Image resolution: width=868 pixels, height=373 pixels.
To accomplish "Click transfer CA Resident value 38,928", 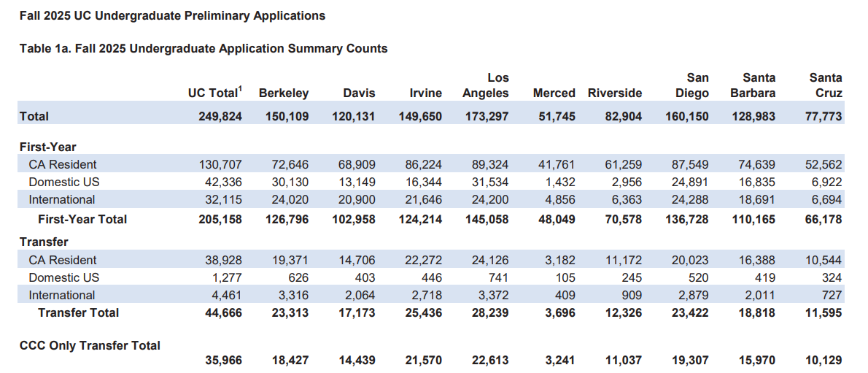I will tap(224, 260).
